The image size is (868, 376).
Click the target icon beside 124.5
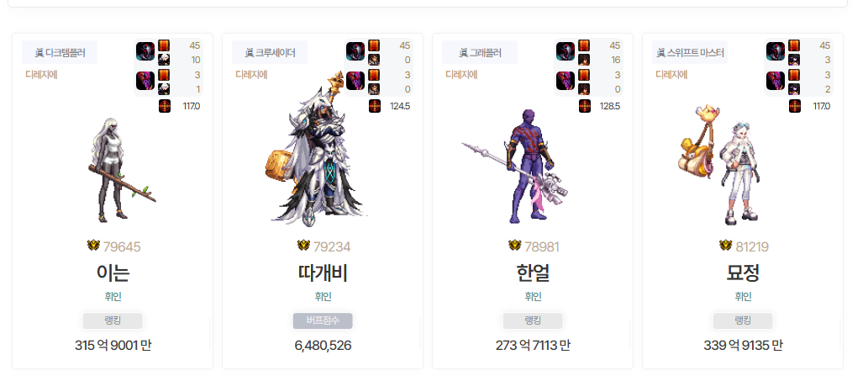pos(375,106)
